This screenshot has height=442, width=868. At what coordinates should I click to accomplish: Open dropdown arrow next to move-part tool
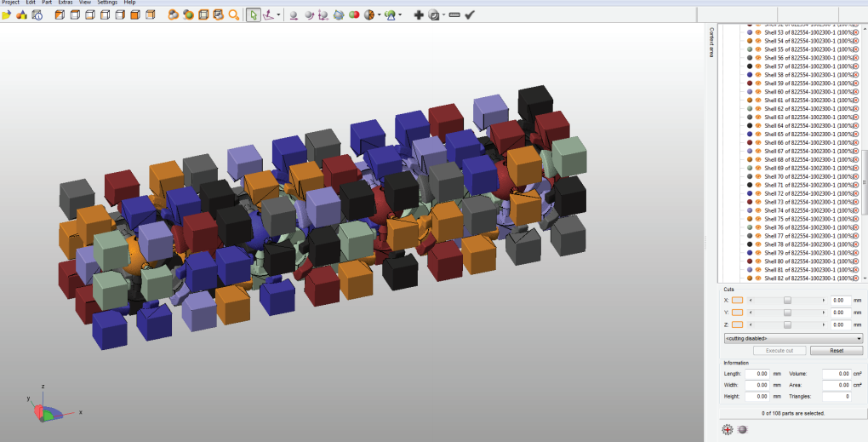click(x=279, y=14)
